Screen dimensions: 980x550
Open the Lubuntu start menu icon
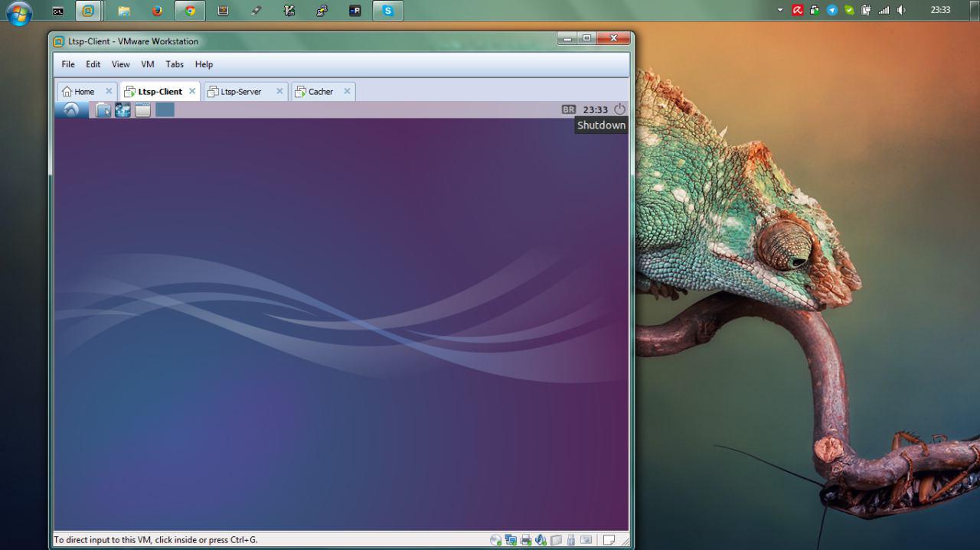click(x=71, y=110)
